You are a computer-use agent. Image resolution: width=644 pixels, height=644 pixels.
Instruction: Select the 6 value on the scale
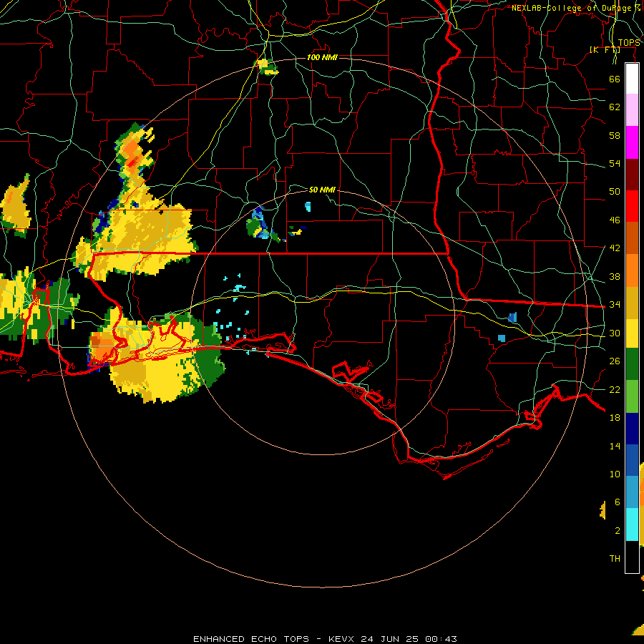point(617,502)
